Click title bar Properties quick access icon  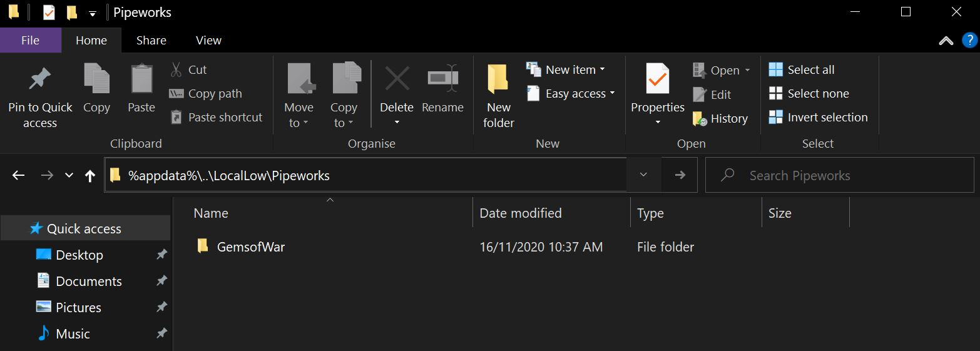49,13
